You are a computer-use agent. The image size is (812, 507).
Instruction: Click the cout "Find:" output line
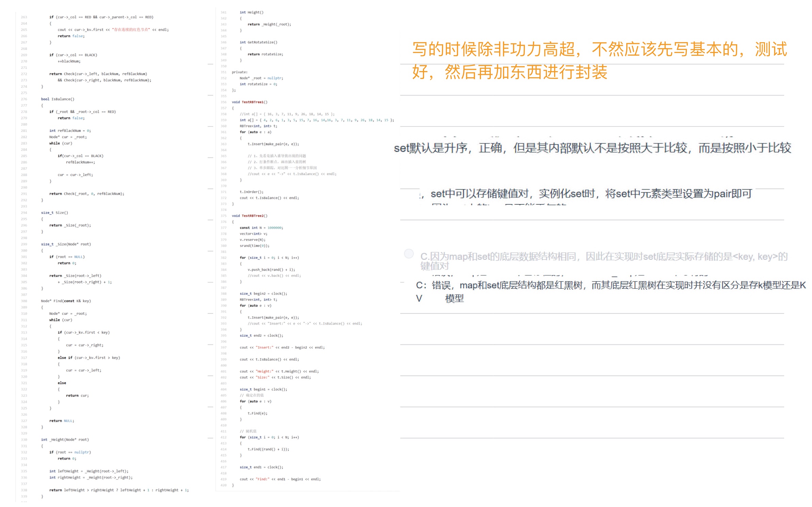[280, 479]
